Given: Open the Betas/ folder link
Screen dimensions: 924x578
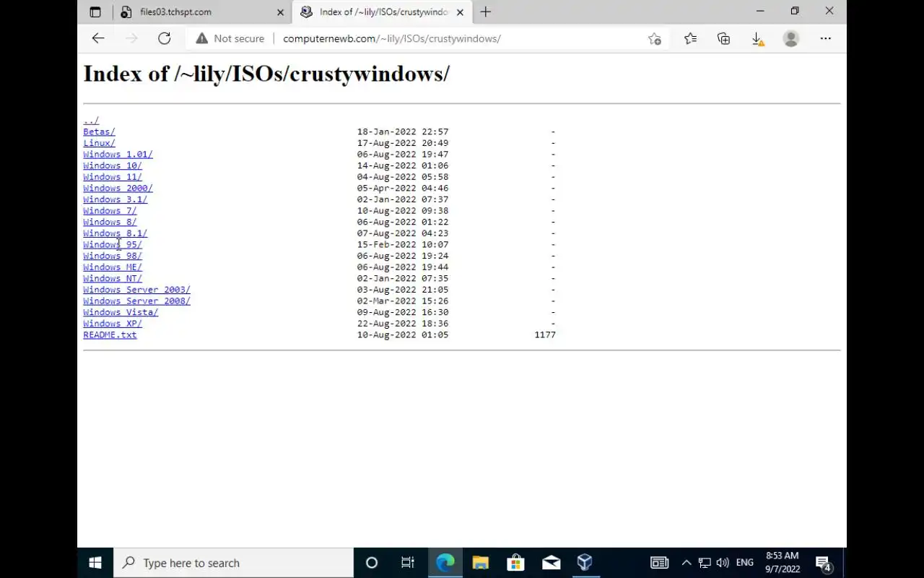Looking at the screenshot, I should pos(99,131).
